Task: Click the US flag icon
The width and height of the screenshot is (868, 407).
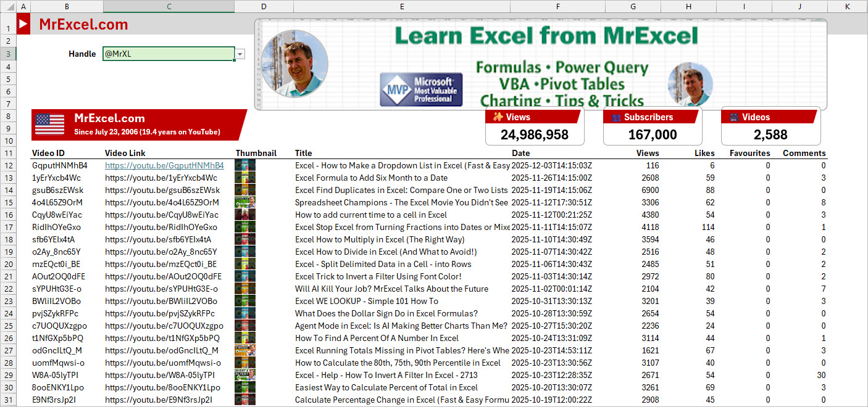Action: [x=49, y=124]
